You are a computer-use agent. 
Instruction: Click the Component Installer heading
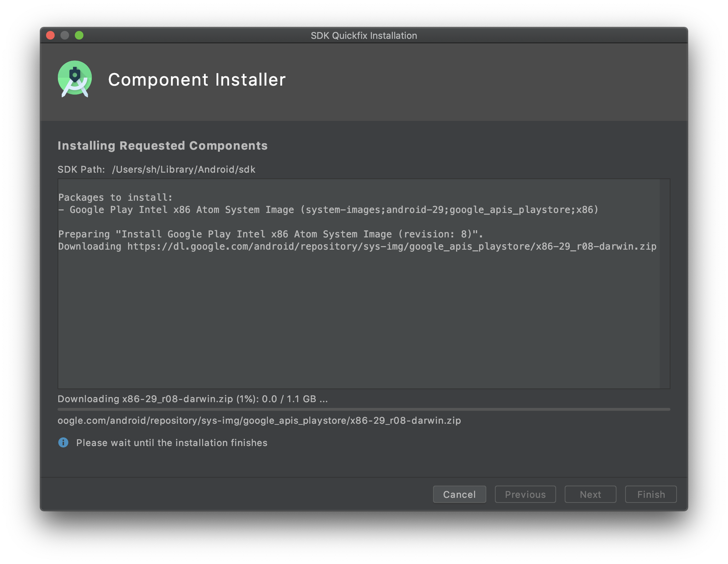pos(197,79)
